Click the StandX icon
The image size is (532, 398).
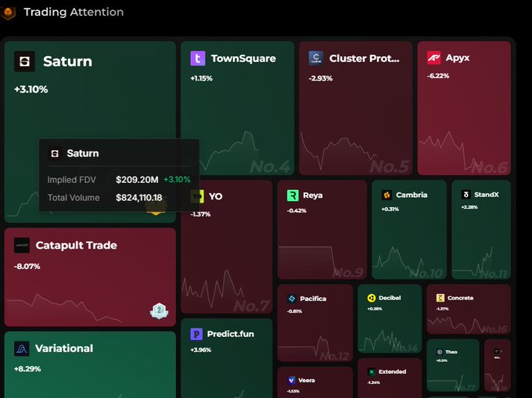(x=465, y=195)
